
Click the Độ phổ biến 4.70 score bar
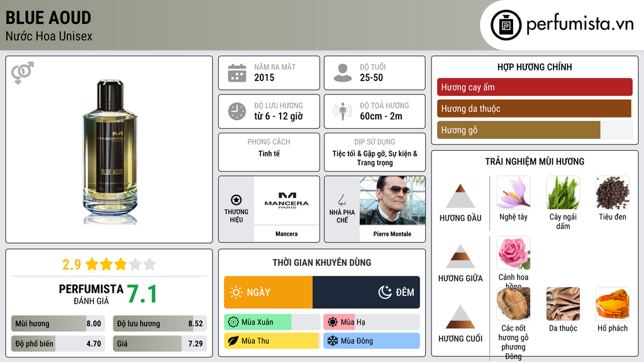coord(58,344)
